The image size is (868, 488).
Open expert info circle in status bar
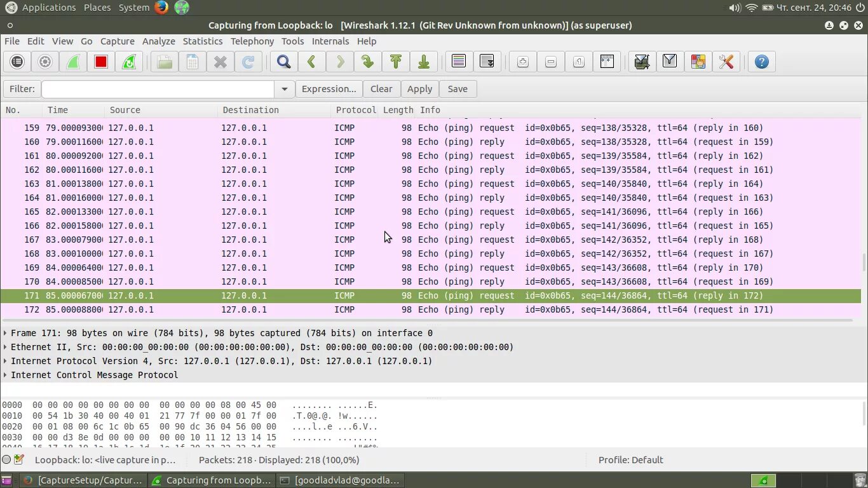click(6, 459)
